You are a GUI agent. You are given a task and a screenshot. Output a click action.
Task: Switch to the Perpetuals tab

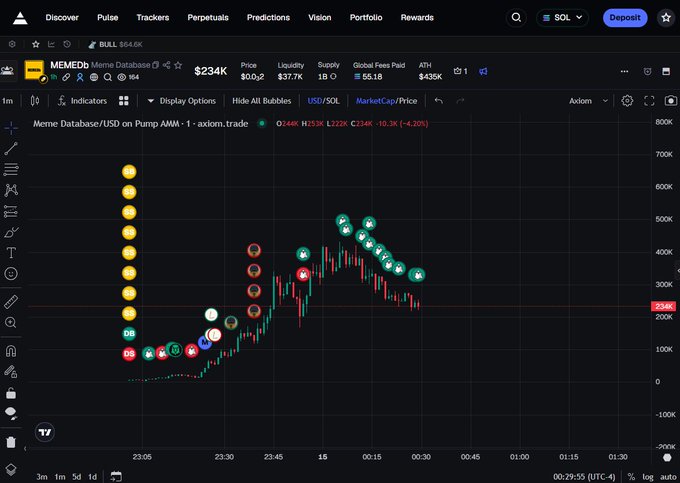point(208,18)
